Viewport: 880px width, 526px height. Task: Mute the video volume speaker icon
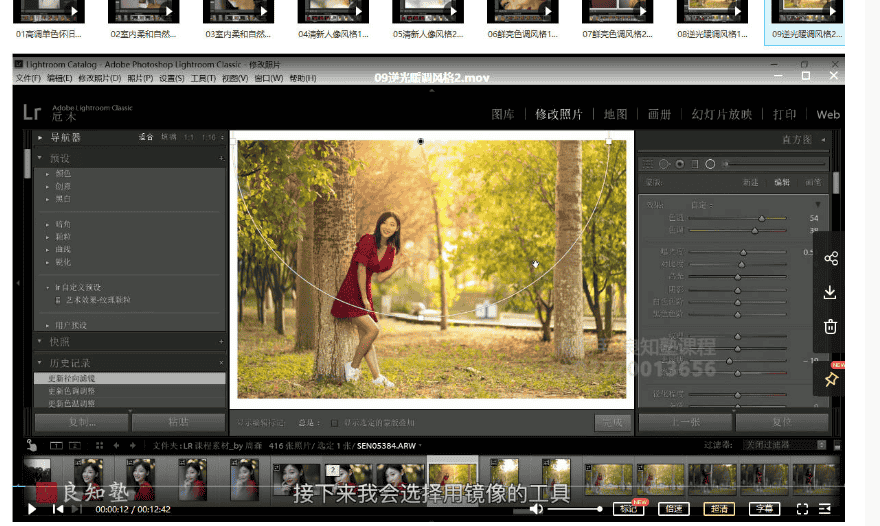pyautogui.click(x=536, y=509)
